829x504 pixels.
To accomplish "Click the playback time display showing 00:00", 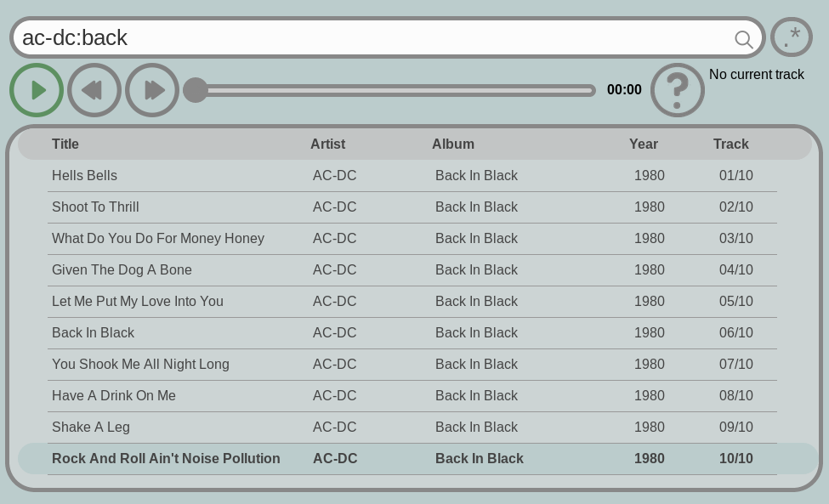I will click(624, 89).
